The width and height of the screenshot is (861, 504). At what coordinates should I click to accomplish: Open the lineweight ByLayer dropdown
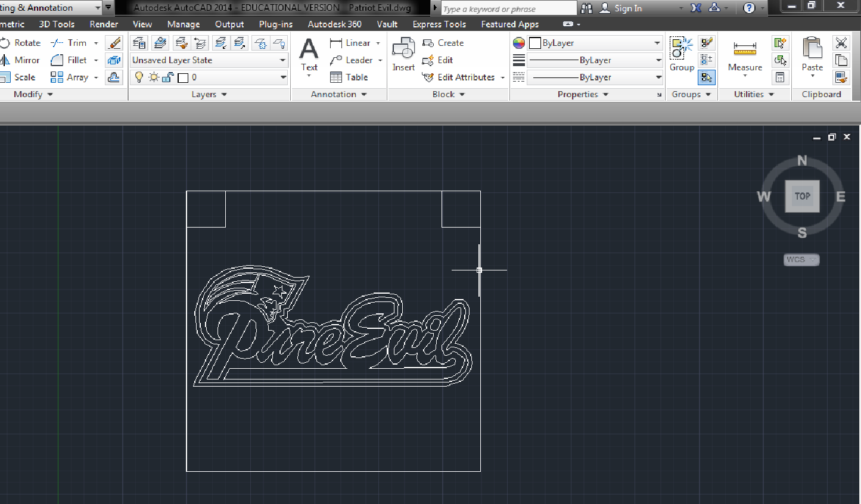click(x=595, y=60)
